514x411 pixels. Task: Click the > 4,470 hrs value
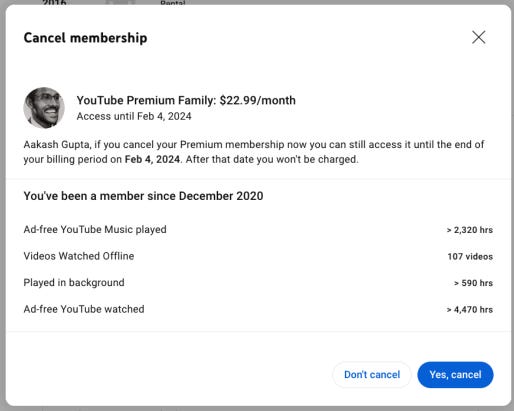[470, 310]
